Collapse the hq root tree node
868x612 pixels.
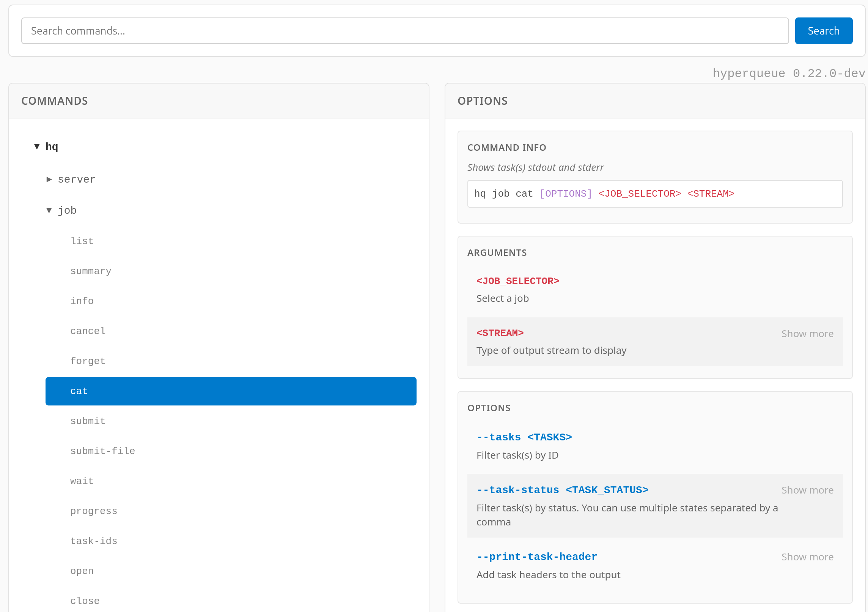click(37, 147)
